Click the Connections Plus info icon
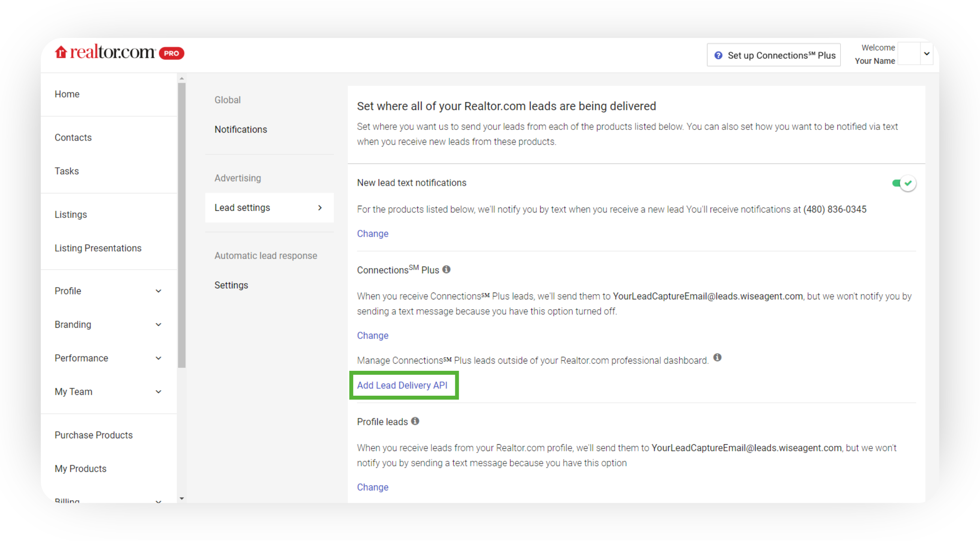 (447, 269)
